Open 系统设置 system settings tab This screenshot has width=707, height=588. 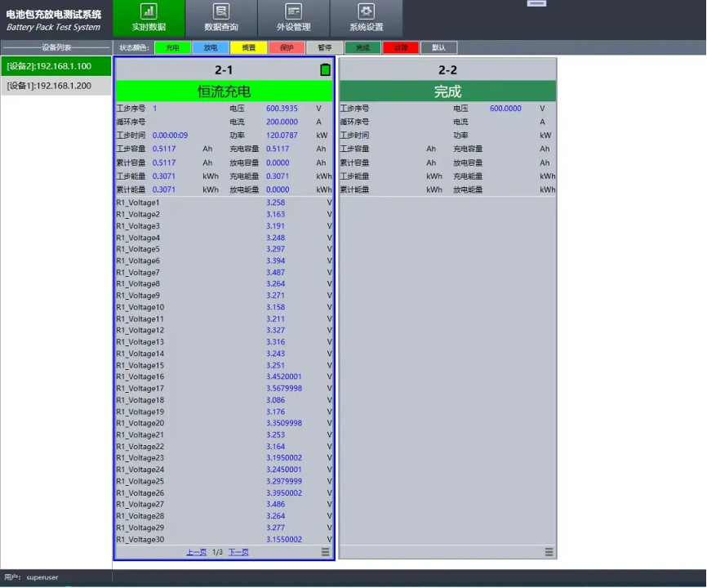click(366, 18)
